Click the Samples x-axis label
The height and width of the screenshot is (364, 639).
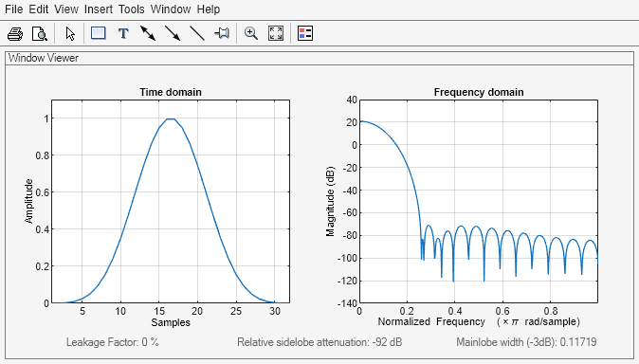click(x=171, y=322)
